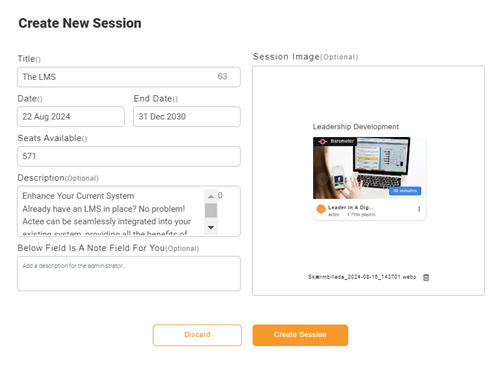Click the Create Session button

pyautogui.click(x=300, y=335)
